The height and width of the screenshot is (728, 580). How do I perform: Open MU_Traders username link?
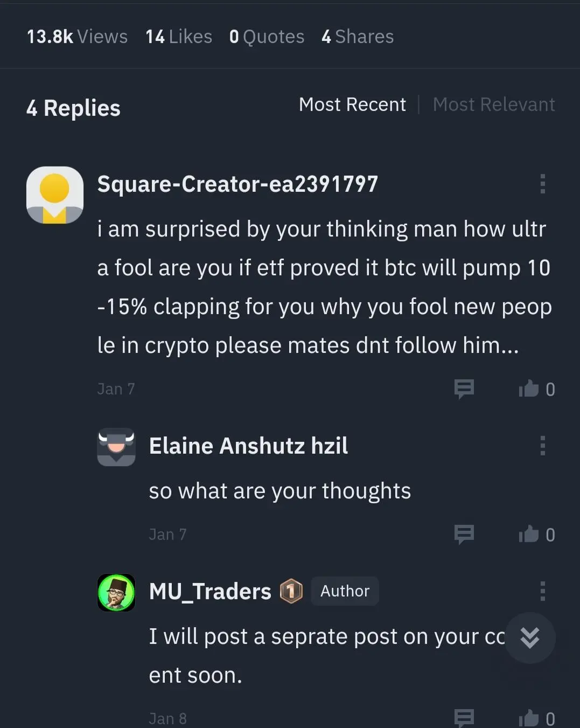pos(210,592)
